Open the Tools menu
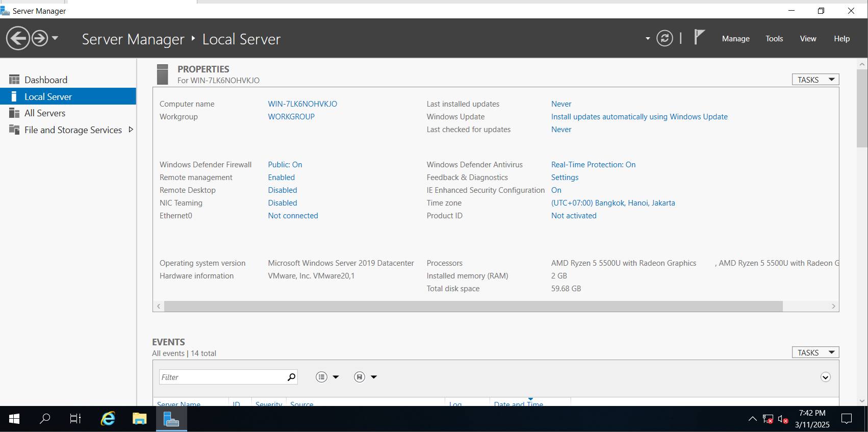This screenshot has height=432, width=868. (774, 39)
